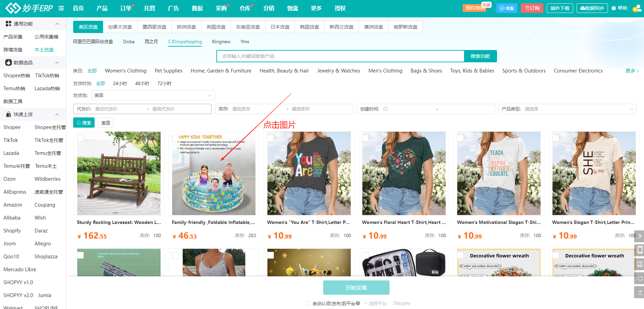Viewport: 644px width, 309px height.
Task: Click the 数据选品 flame icon
Action: 9,62
